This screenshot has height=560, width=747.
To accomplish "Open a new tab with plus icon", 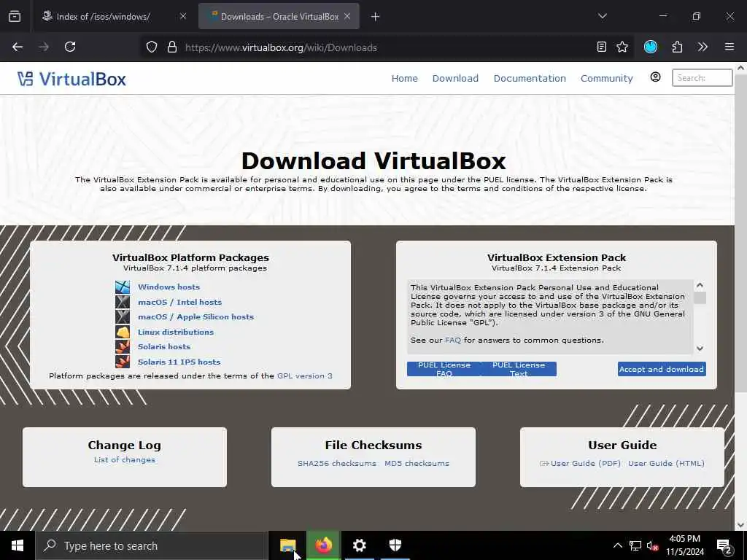I will point(376,17).
